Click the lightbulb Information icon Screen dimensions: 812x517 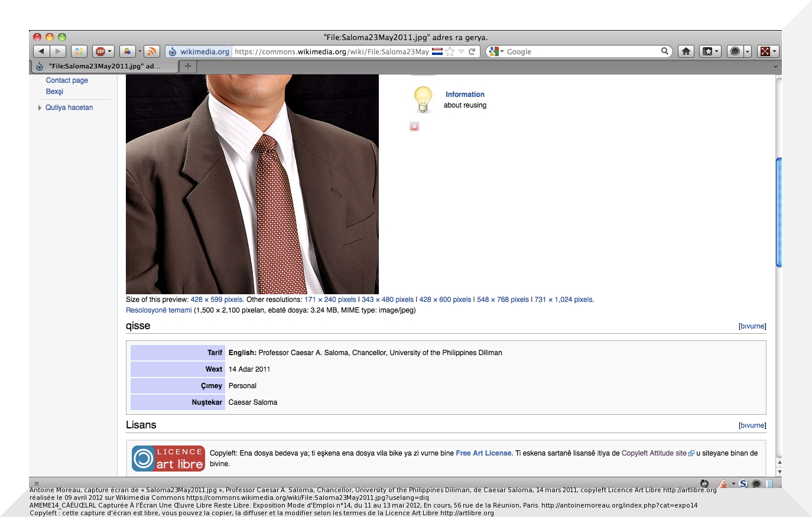[x=423, y=99]
